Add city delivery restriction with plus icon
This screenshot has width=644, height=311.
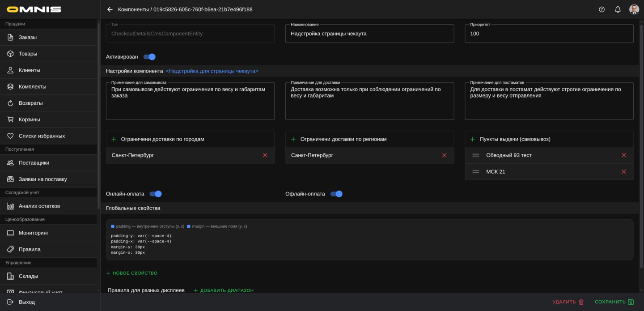(114, 139)
